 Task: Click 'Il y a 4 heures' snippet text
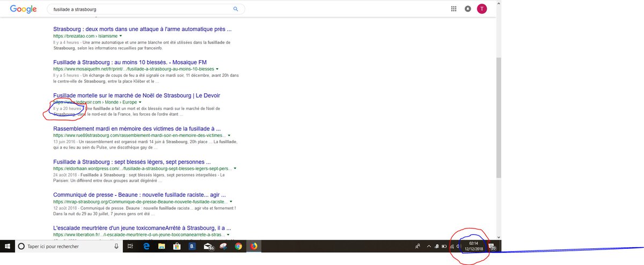pos(66,42)
